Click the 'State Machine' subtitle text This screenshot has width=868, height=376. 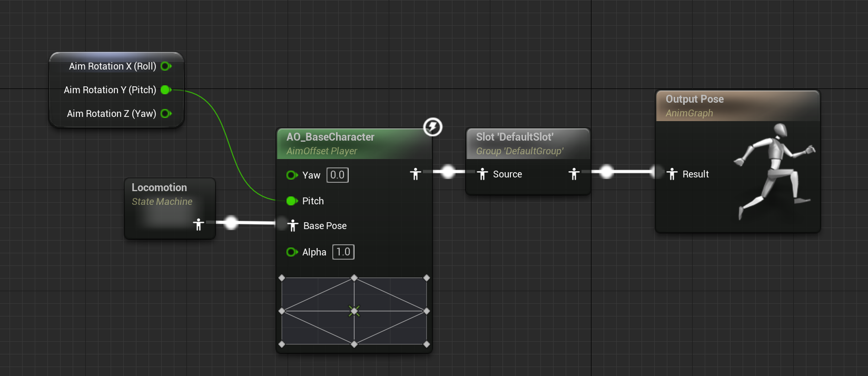[162, 202]
